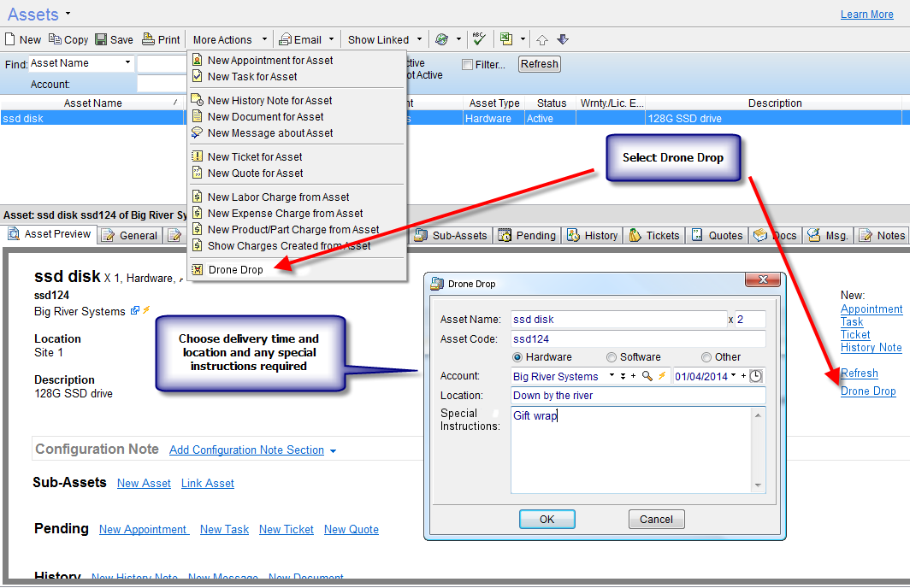Click the Learn More link
The height and width of the screenshot is (588, 910).
pyautogui.click(x=866, y=15)
